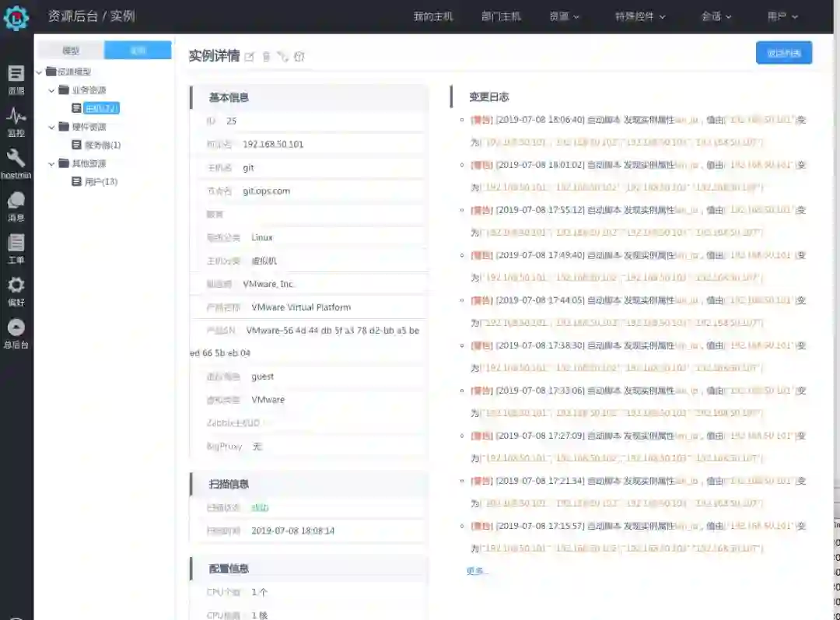Click the hostname value git
Screen dimensions: 840x620
[248, 168]
